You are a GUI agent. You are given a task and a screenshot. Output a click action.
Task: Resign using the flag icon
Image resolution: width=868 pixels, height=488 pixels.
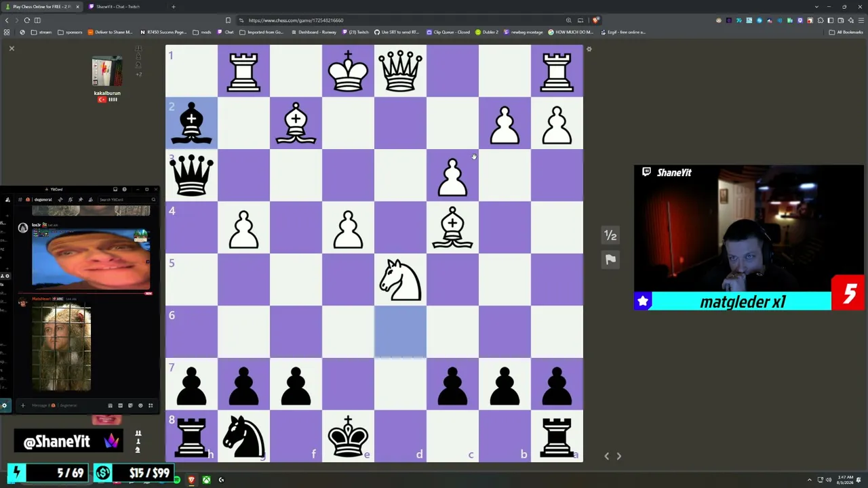(610, 260)
